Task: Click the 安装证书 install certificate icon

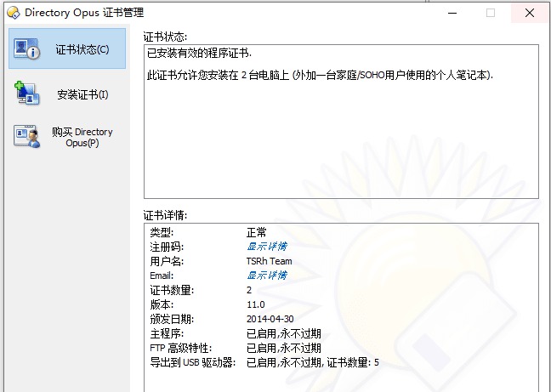Action: point(27,94)
